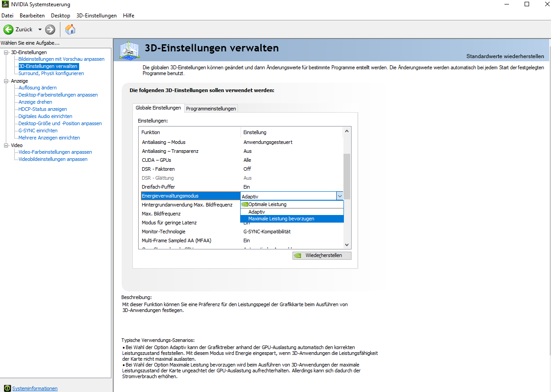The image size is (551, 392).
Task: Click the G-SYNC-Kompatibilität setting value
Action: coord(267,232)
